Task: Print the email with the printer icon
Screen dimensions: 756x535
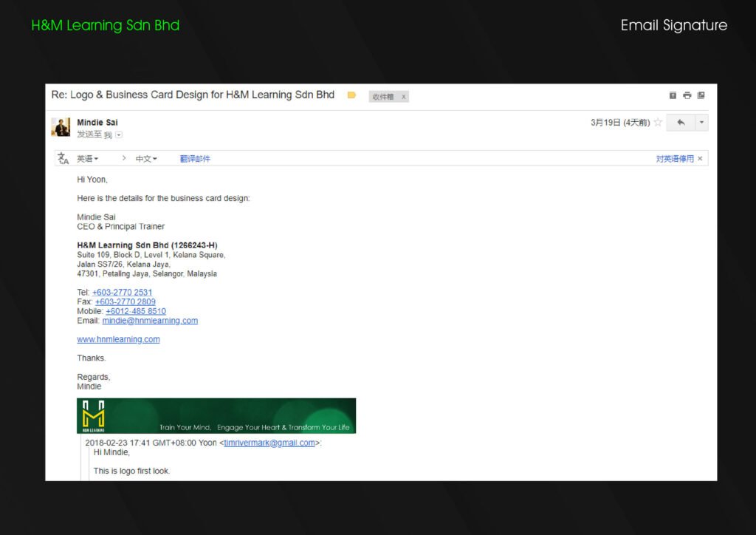Action: (687, 95)
